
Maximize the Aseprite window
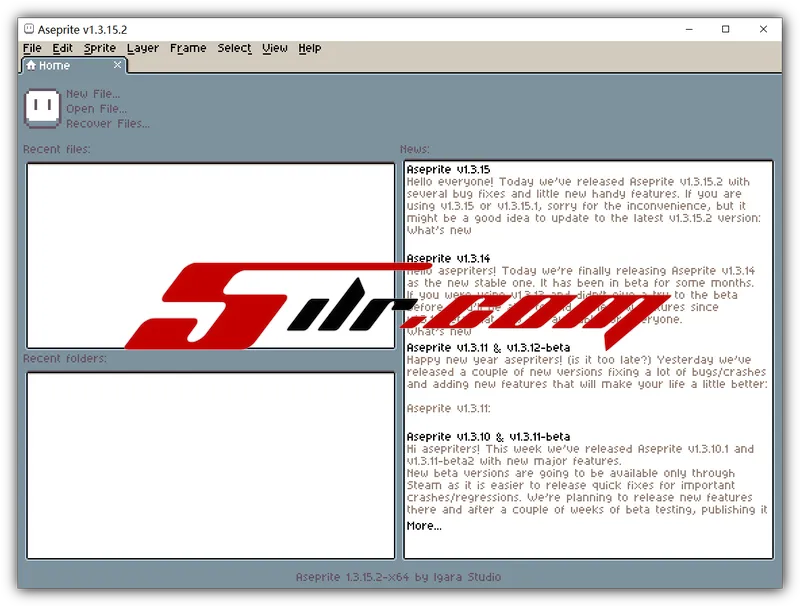[x=726, y=29]
